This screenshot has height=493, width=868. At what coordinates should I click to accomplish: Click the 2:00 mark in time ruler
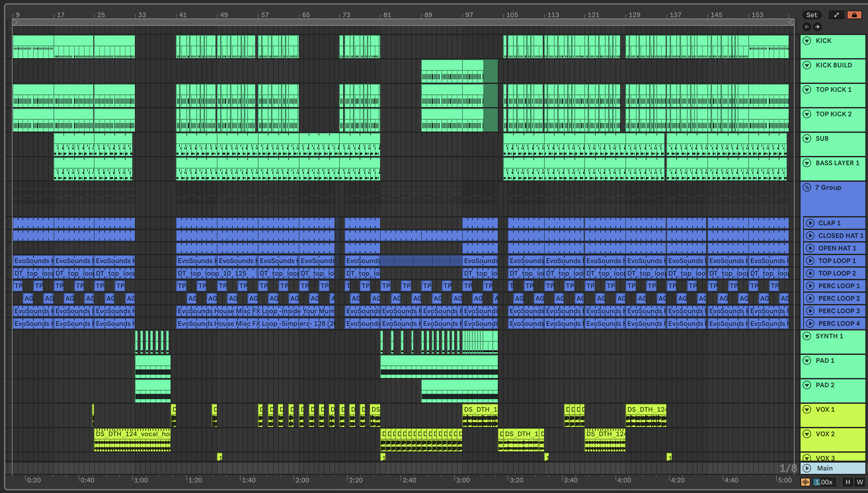[302, 480]
